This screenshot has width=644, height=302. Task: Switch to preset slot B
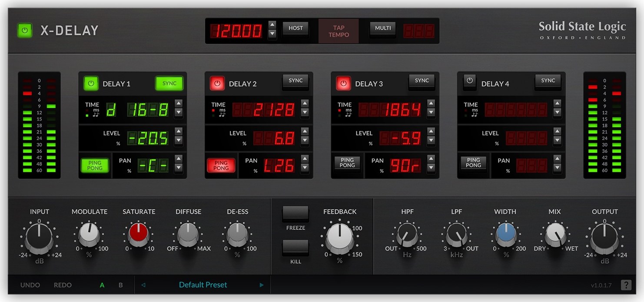(x=121, y=285)
